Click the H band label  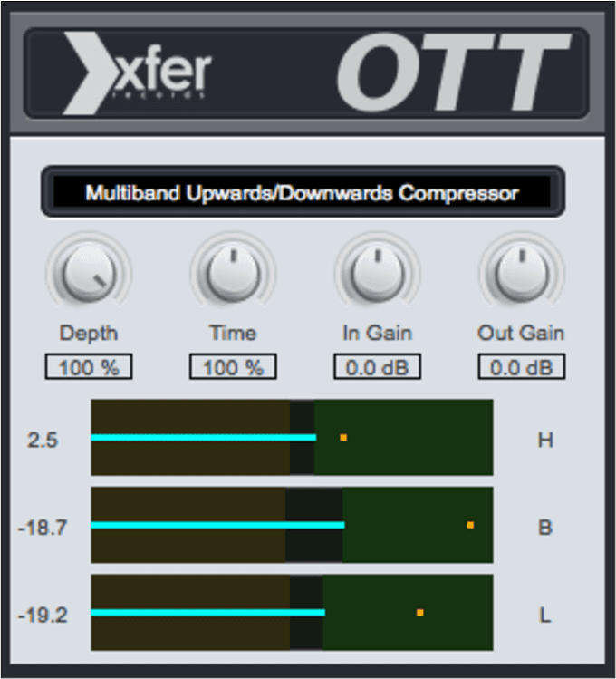[x=545, y=440]
